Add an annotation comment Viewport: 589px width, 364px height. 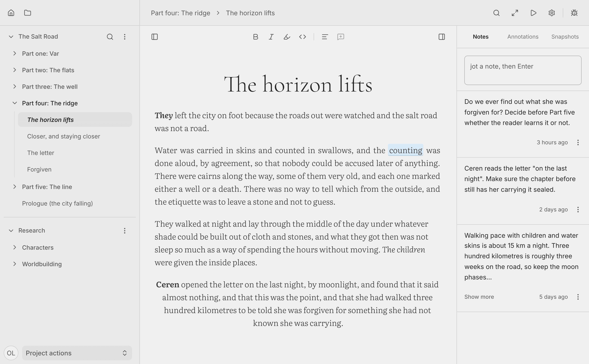[341, 37]
